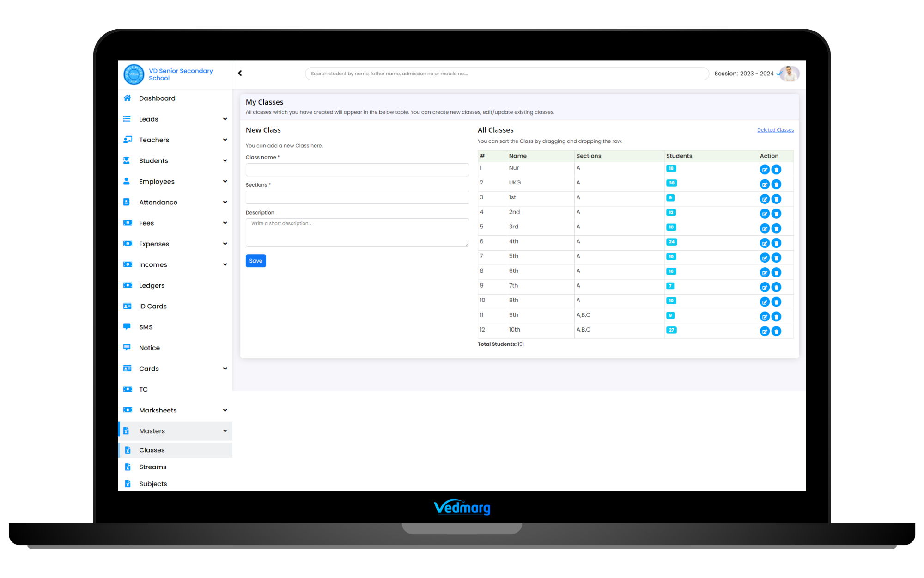
Task: Click the Save button
Action: [x=255, y=261]
